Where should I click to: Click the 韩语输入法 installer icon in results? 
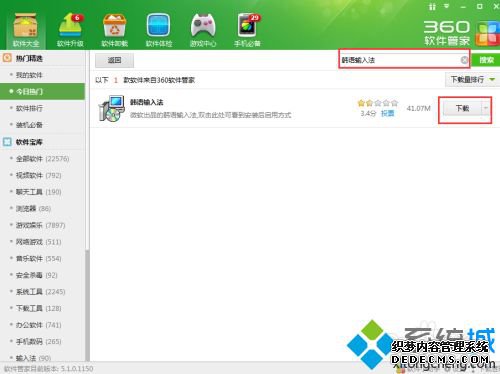(x=111, y=108)
